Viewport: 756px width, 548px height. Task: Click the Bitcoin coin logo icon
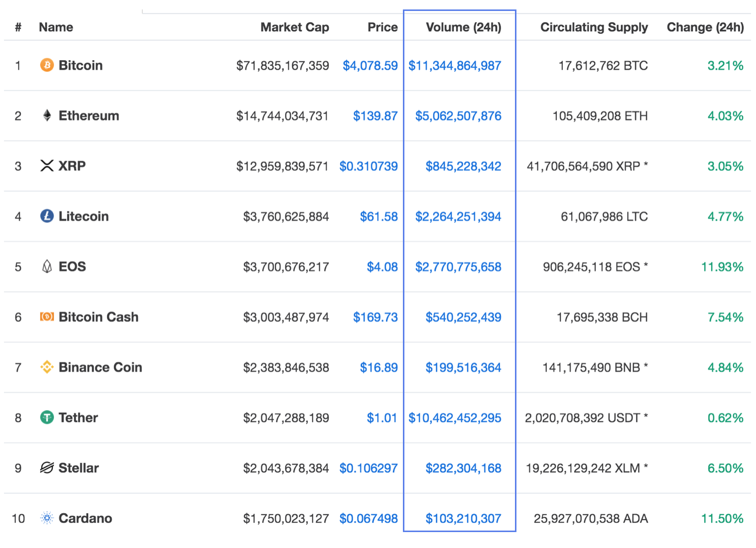tap(47, 65)
